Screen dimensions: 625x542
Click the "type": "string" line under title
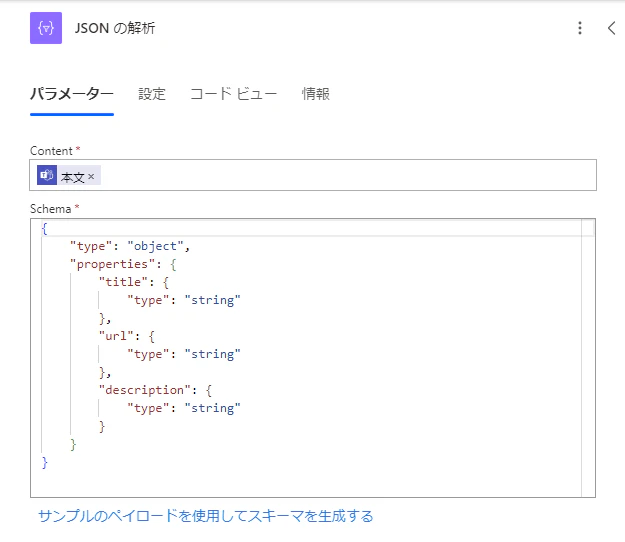pyautogui.click(x=184, y=300)
